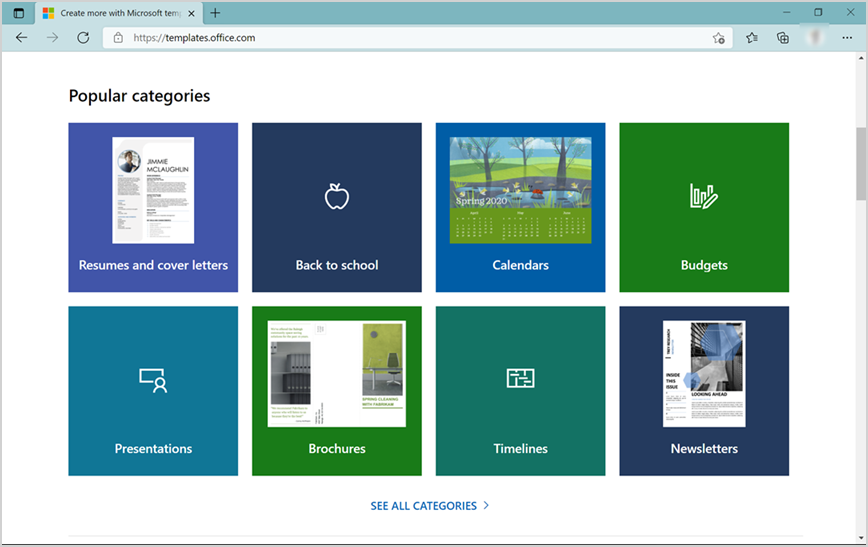The image size is (868, 547).
Task: Open Resumes and cover letters category
Action: (153, 207)
